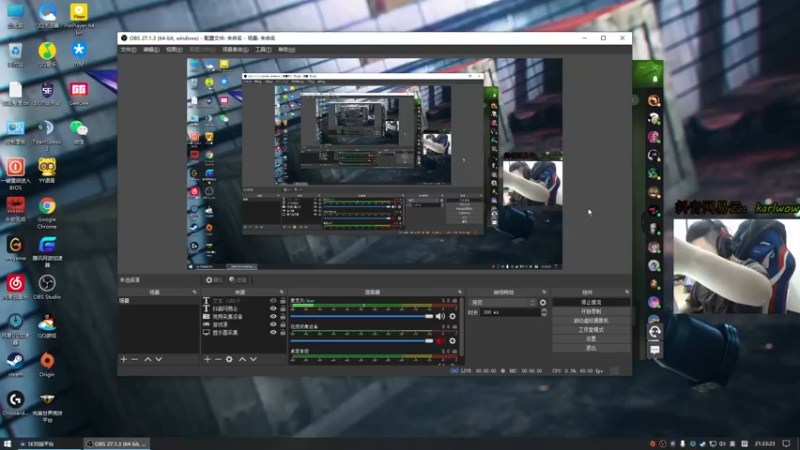Image resolution: width=800 pixels, height=450 pixels.
Task: Open the 场景集合(S) Scene Collection menu
Action: (235, 49)
